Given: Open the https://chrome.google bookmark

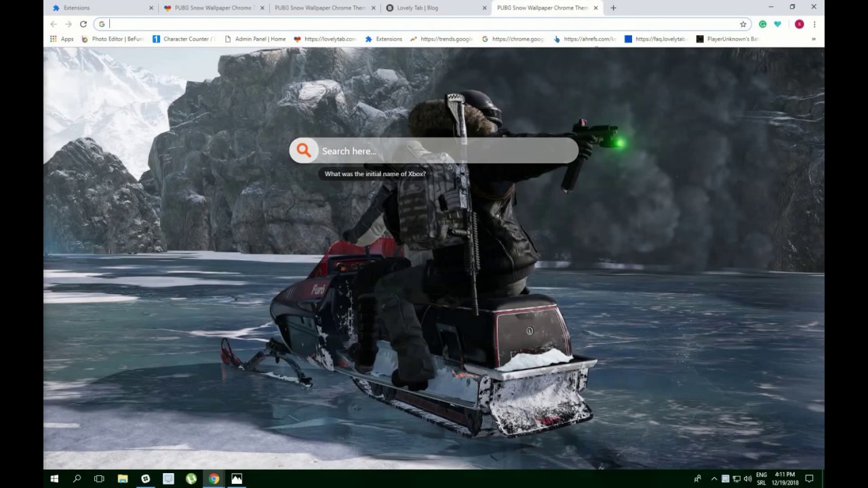Looking at the screenshot, I should point(513,39).
